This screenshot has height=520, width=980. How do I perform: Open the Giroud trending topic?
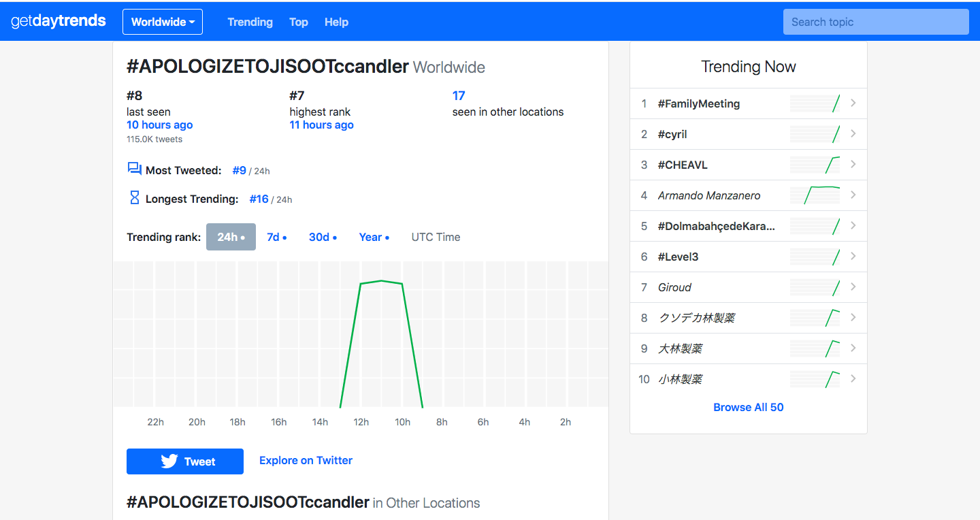pyautogui.click(x=674, y=287)
